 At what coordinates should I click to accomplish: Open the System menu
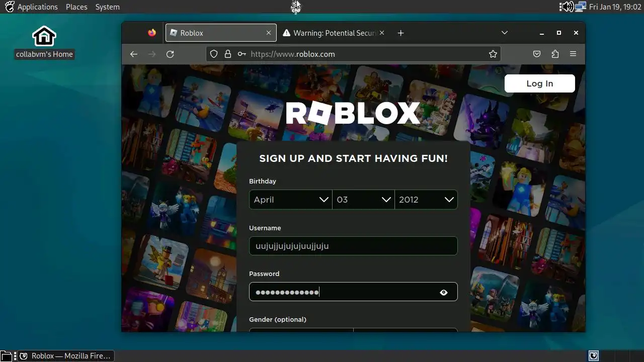[x=108, y=7]
